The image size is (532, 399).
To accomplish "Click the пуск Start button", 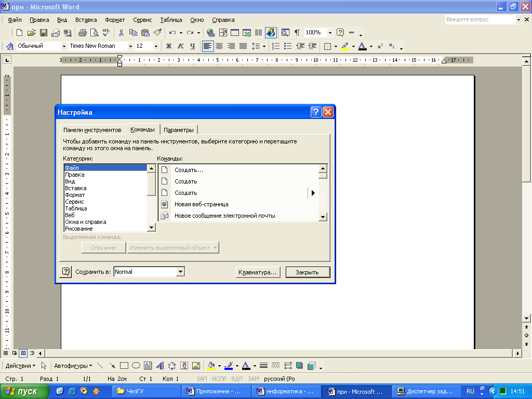I will (x=24, y=392).
